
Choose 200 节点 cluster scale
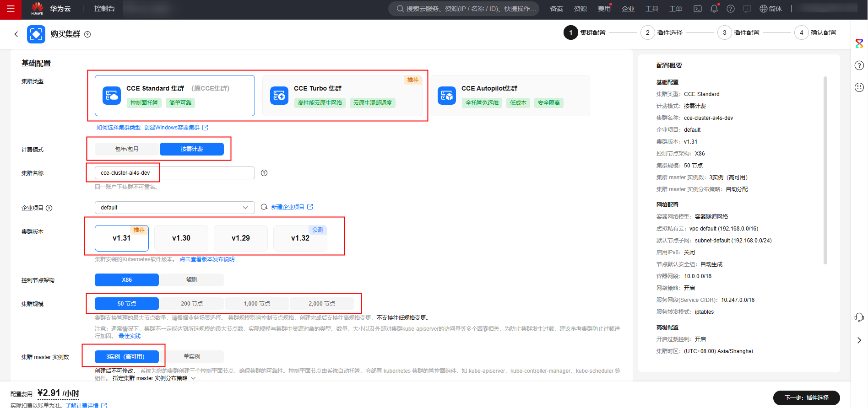(x=192, y=304)
